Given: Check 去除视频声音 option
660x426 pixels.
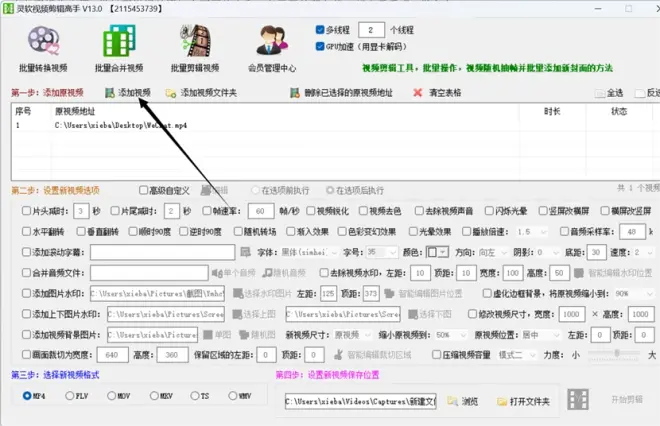Looking at the screenshot, I should (419, 210).
